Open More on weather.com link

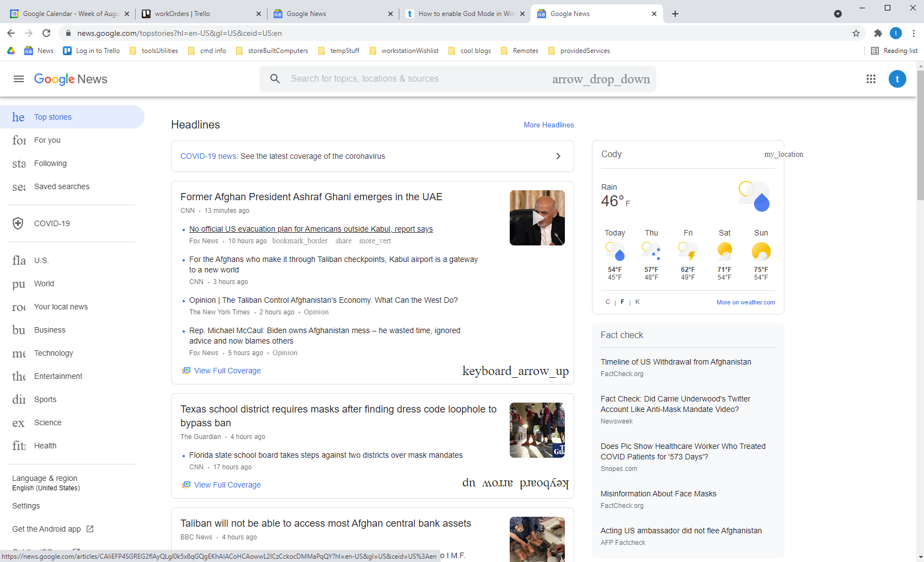point(746,302)
